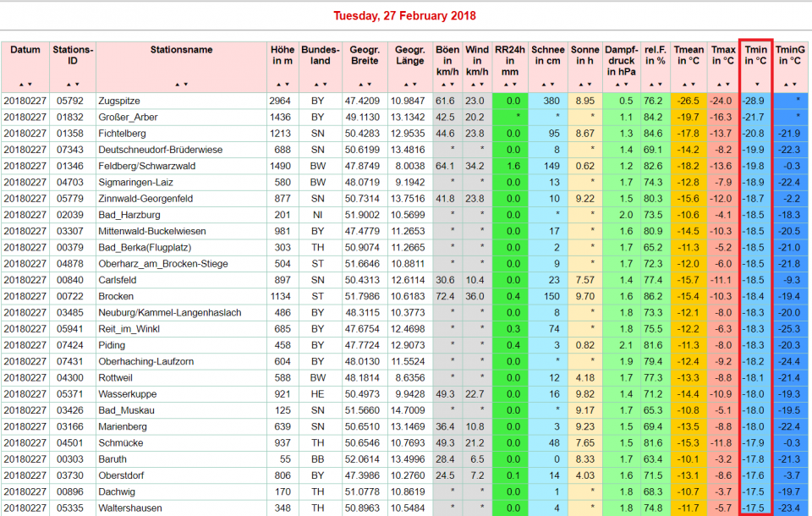Sort rel.F. in % column descending

tap(659, 85)
